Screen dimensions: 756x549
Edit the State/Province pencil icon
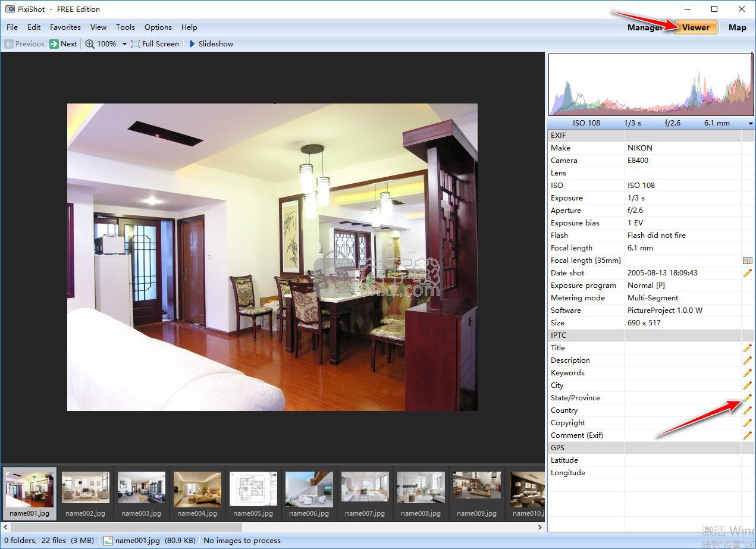point(748,398)
